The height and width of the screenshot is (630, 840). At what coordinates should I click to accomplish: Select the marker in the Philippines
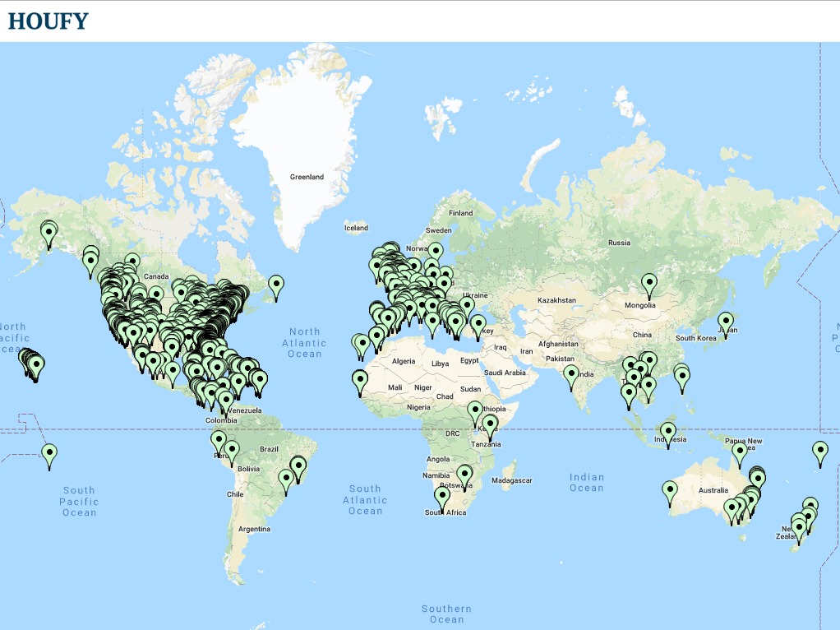(x=682, y=378)
